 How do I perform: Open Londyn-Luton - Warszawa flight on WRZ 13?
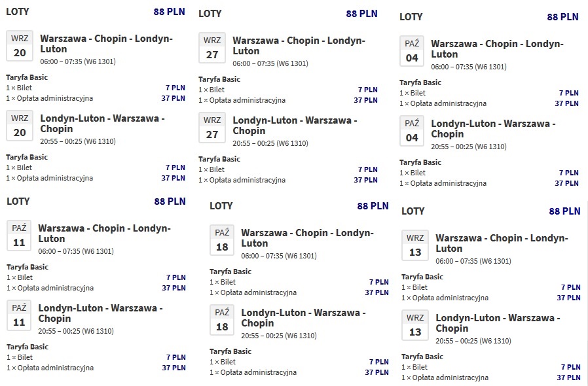coord(498,323)
